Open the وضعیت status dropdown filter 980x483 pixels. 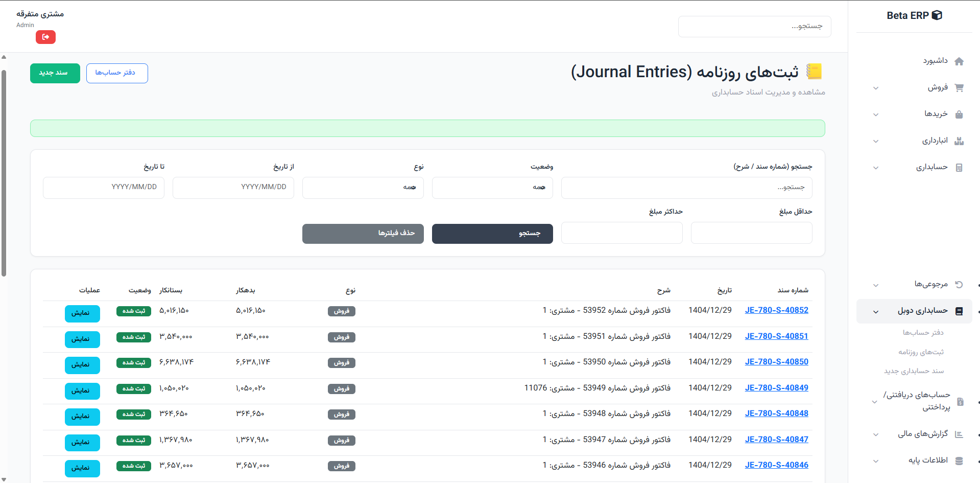(x=492, y=188)
